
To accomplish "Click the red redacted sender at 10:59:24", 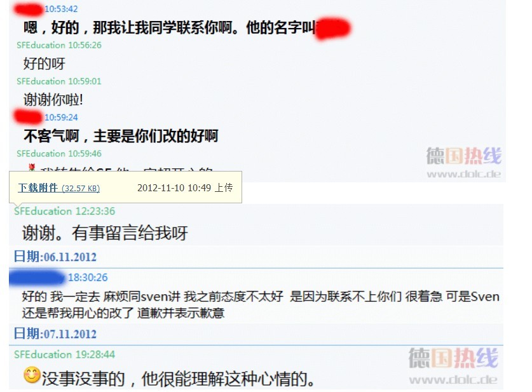I will [29, 117].
